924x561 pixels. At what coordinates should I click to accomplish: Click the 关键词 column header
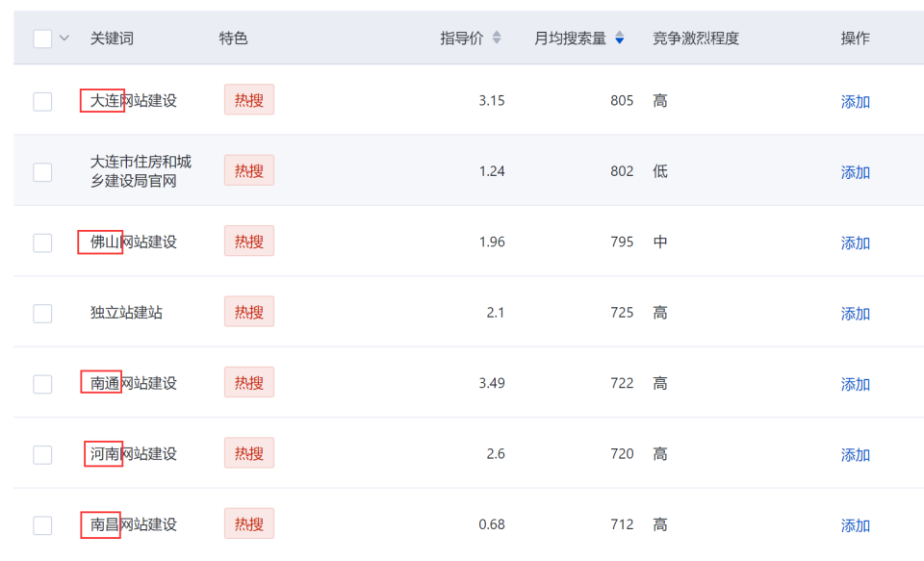[x=112, y=38]
